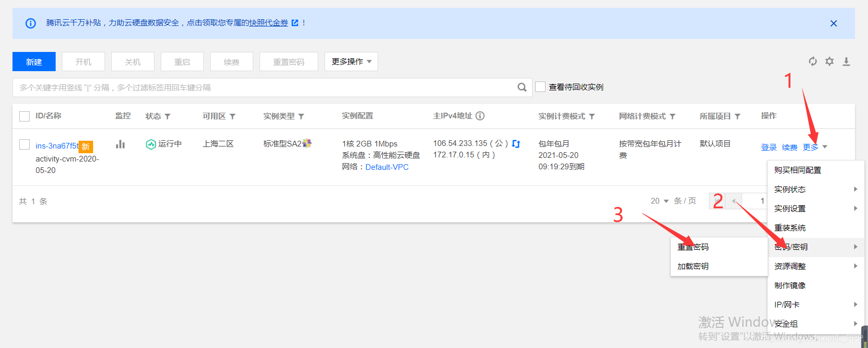Choose 制作镜像 from the menu
868x348 pixels.
[815, 285]
